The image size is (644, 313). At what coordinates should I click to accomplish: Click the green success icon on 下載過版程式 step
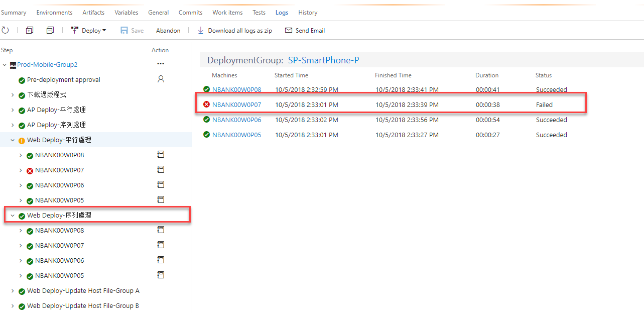22,94
